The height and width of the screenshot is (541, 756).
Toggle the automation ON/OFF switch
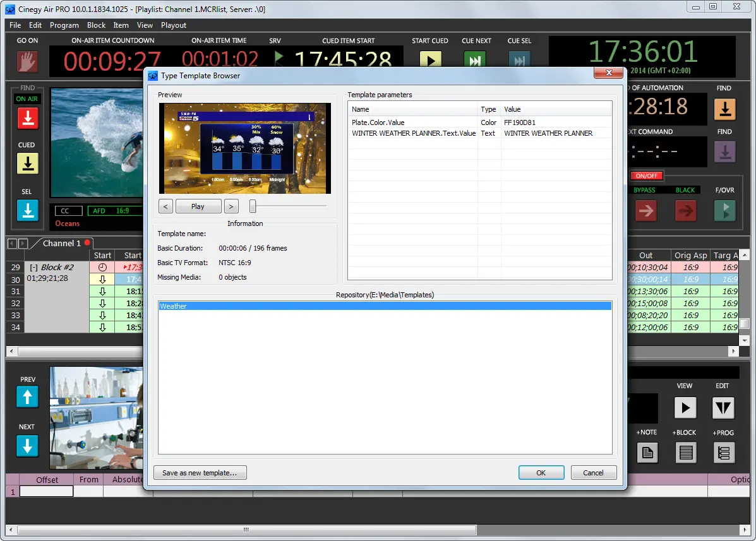coord(646,175)
